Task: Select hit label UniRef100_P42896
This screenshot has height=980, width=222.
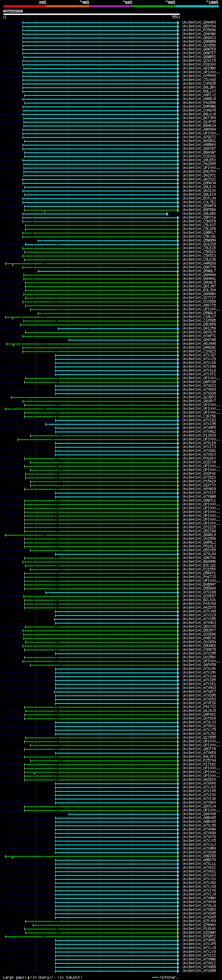Action: coord(199,103)
